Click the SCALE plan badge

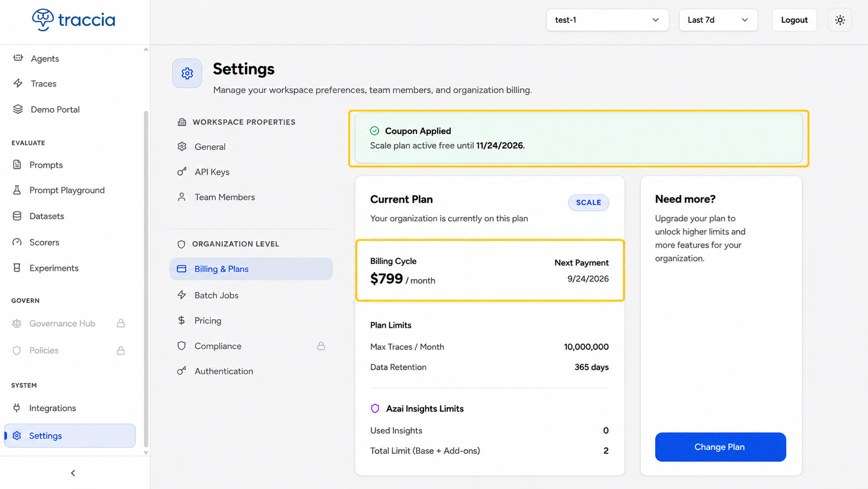pos(589,202)
